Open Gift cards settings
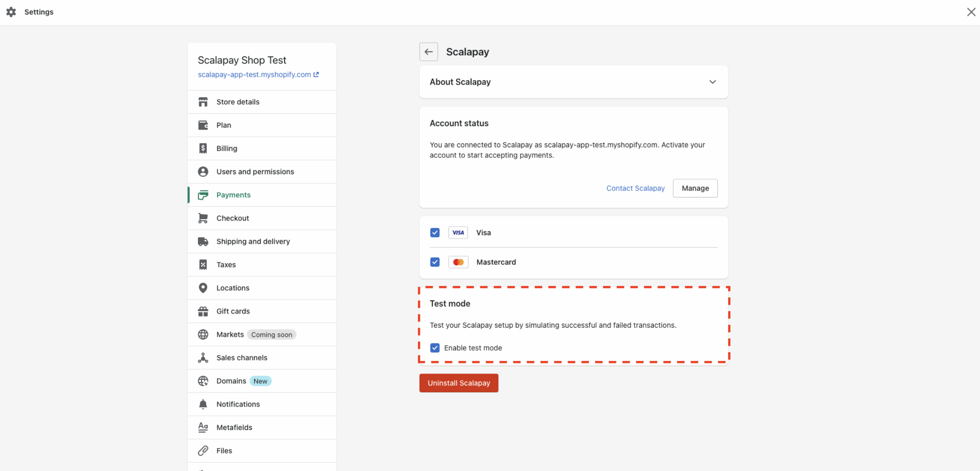The width and height of the screenshot is (980, 471). pos(262,311)
